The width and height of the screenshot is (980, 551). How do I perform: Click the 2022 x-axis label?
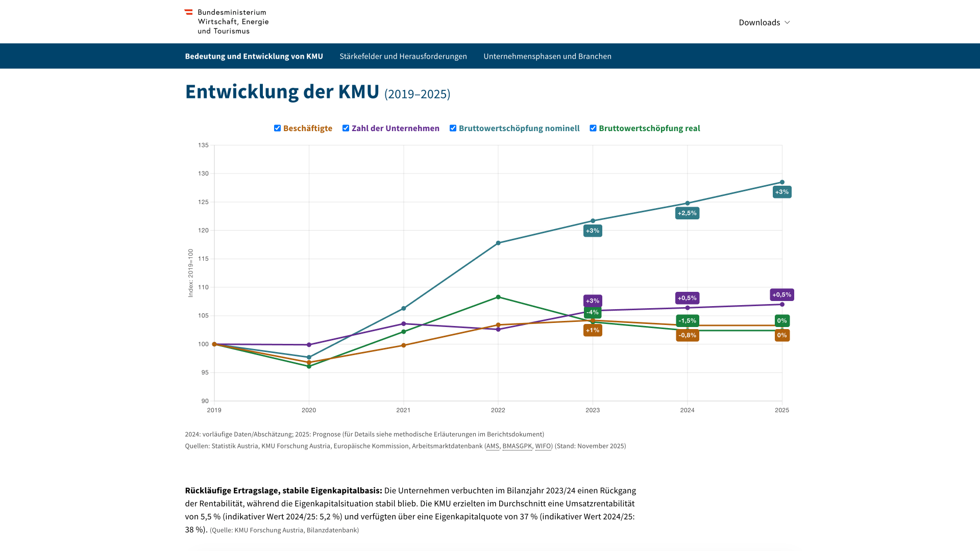[x=498, y=410]
